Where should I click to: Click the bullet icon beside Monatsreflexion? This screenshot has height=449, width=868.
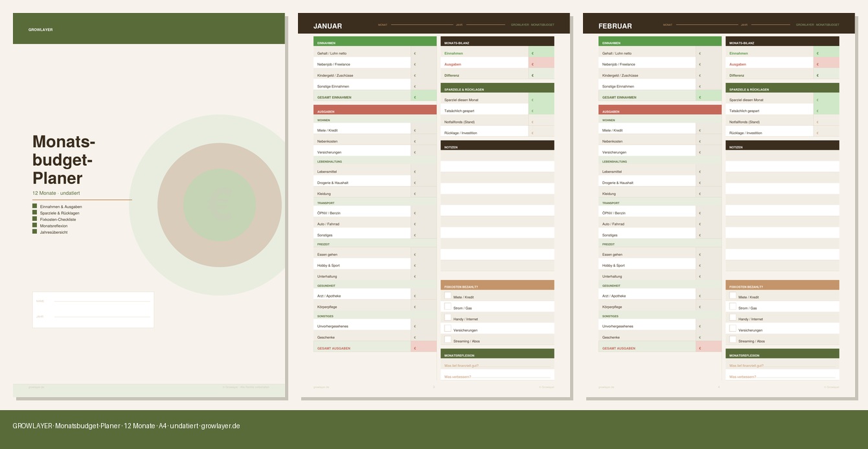pyautogui.click(x=34, y=225)
